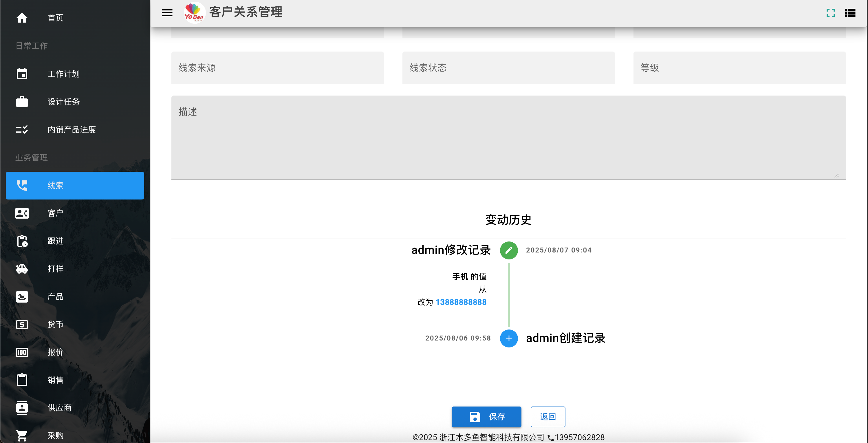The width and height of the screenshot is (868, 443).
Task: Select the checklist icon next to 内销产品进度
Action: click(22, 129)
